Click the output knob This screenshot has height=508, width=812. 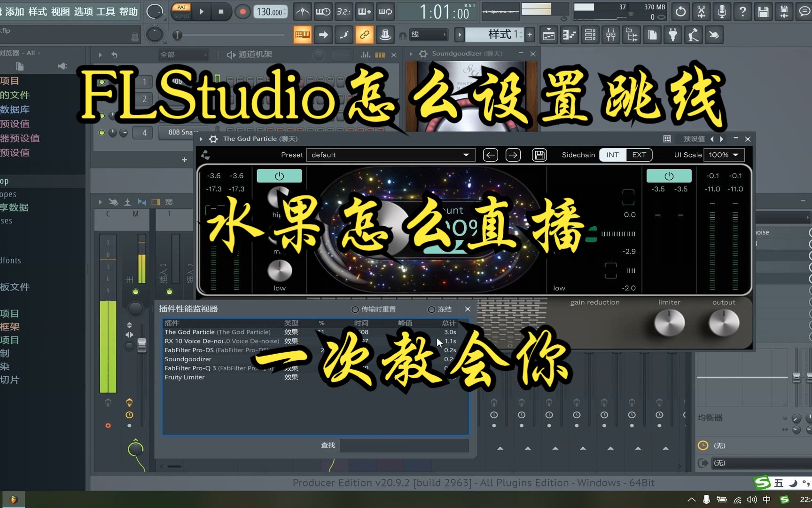coord(724,323)
